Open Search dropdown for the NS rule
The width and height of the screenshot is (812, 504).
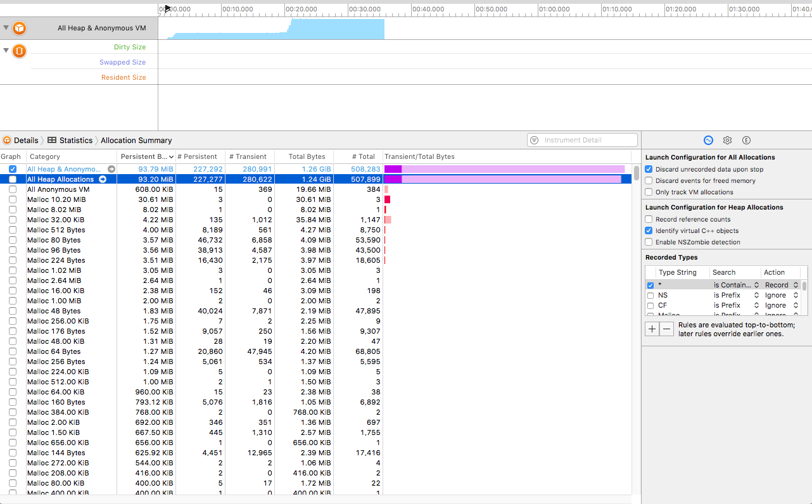(x=736, y=295)
